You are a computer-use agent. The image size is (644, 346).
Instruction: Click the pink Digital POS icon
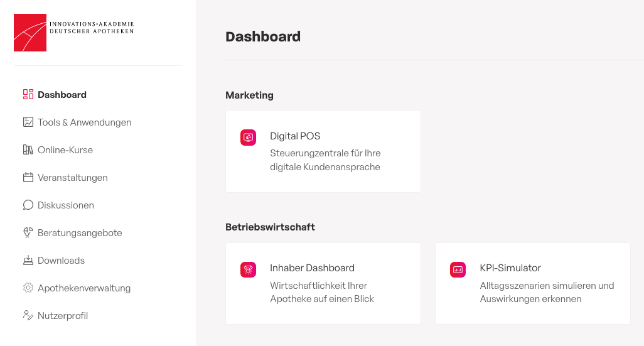coord(248,138)
